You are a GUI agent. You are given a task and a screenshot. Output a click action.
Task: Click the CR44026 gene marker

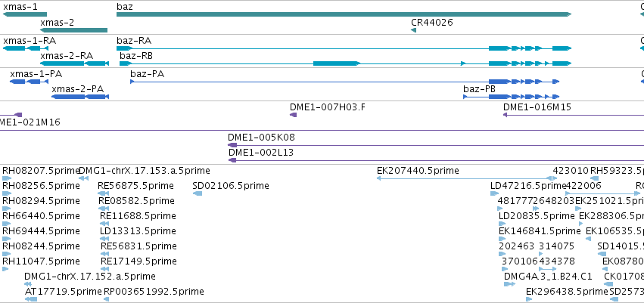(x=413, y=30)
